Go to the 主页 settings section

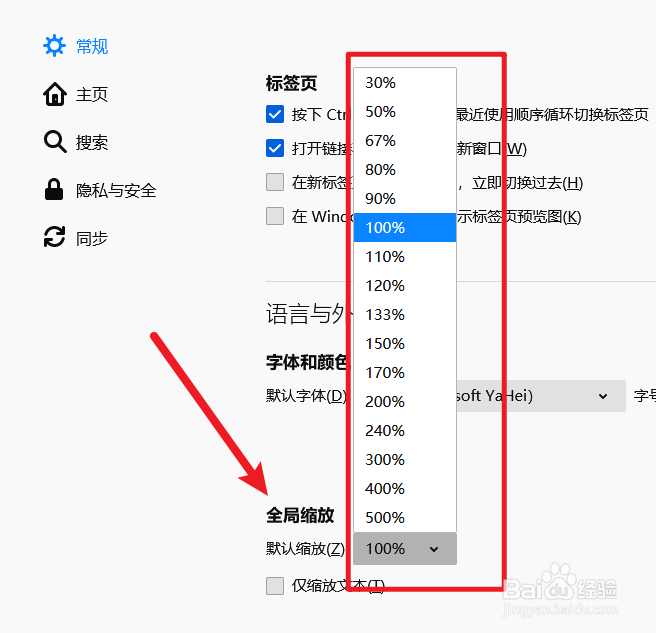tap(92, 95)
